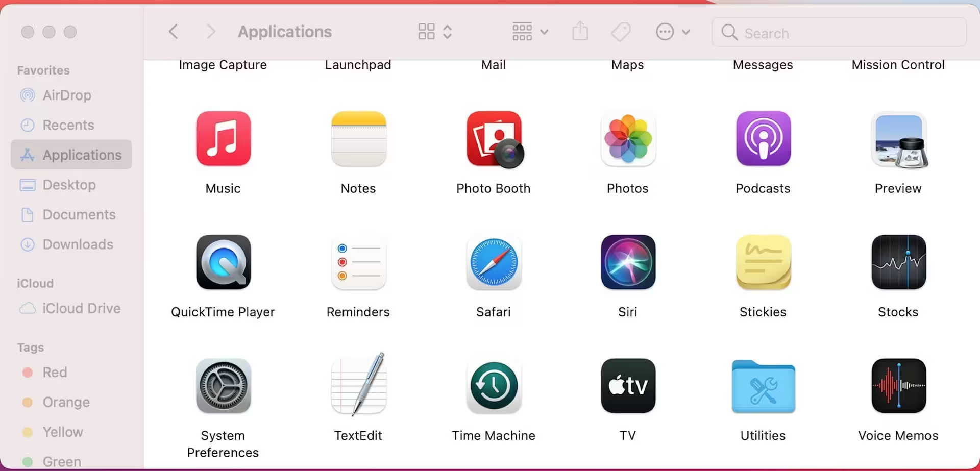Click the Favorites section header
This screenshot has width=980, height=471.
click(x=43, y=70)
